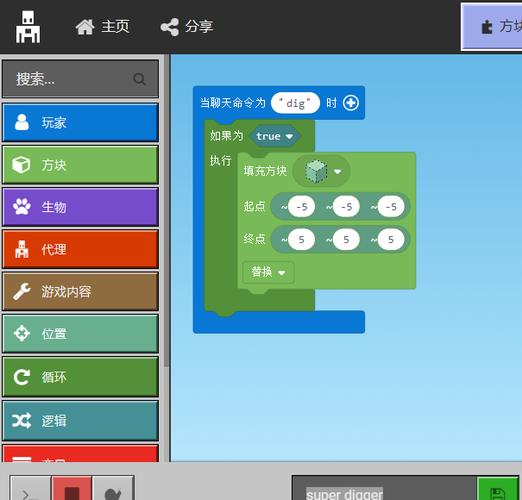Screen dimensions: 522x500
Task: Click the paw print icon
Action: pos(22,207)
